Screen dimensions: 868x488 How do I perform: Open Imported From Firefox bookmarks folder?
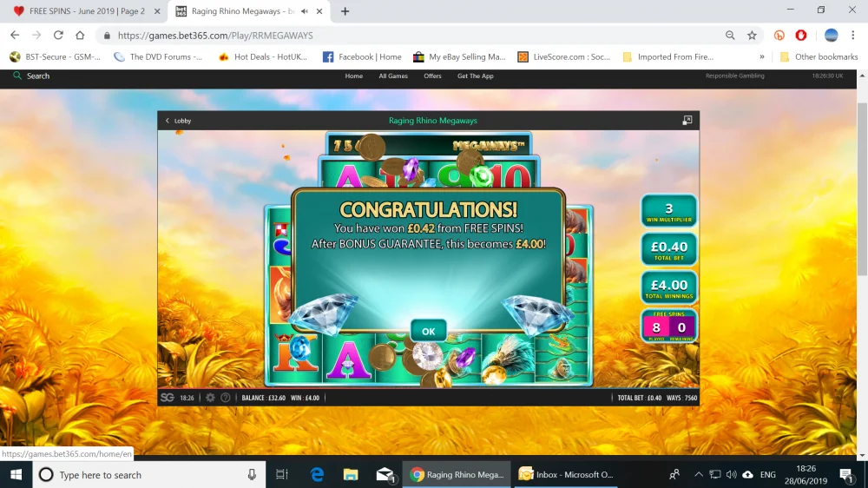pos(668,56)
